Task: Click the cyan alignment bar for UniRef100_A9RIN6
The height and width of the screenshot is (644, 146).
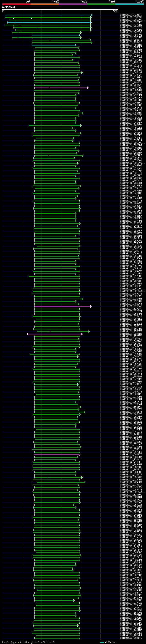Action: (x=54, y=45)
